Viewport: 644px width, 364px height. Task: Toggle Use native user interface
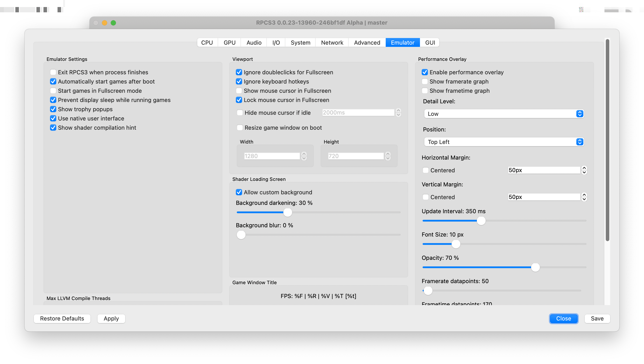53,118
